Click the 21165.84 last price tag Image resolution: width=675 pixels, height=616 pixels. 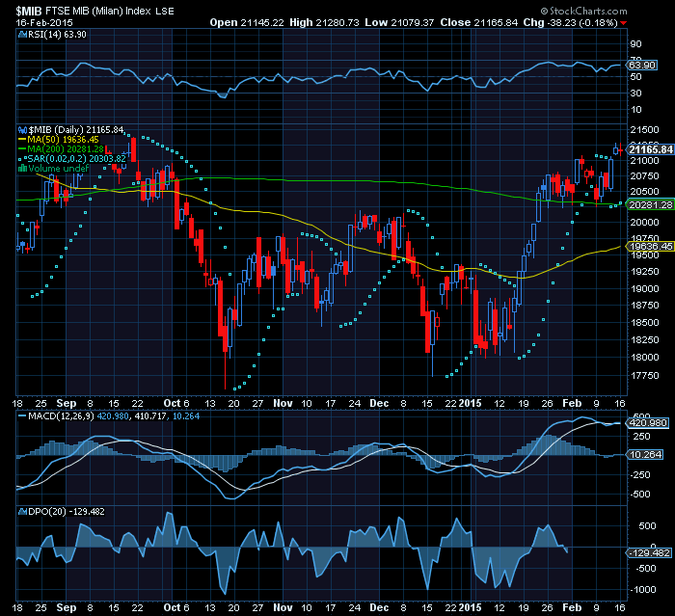pyautogui.click(x=651, y=149)
